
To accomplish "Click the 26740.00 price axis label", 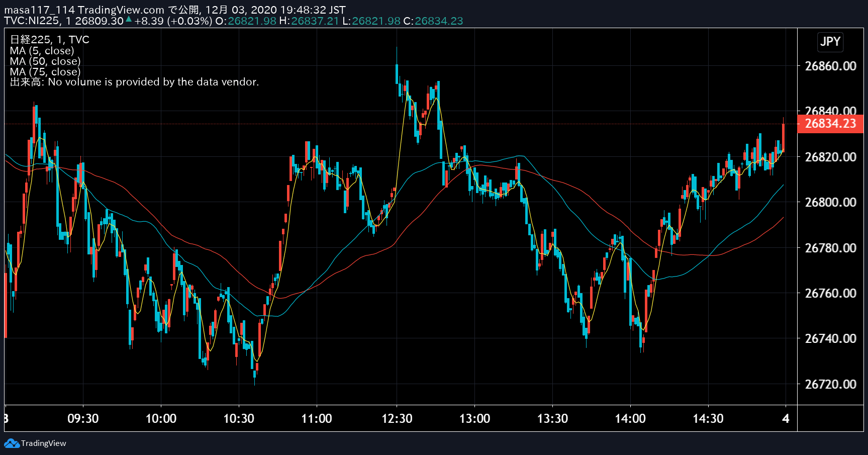I will click(x=830, y=339).
